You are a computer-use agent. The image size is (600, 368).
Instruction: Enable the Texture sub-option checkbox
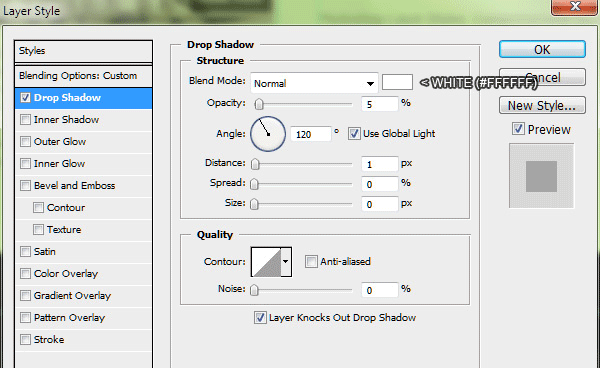(x=38, y=230)
